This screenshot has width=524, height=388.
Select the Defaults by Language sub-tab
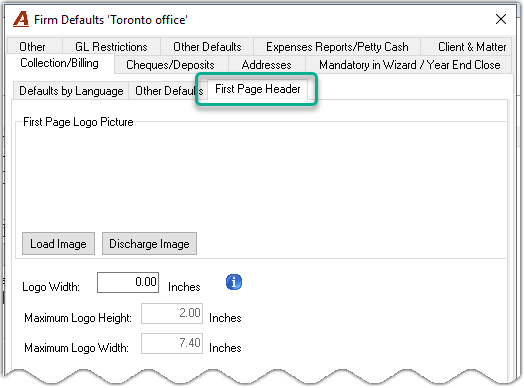(x=71, y=91)
